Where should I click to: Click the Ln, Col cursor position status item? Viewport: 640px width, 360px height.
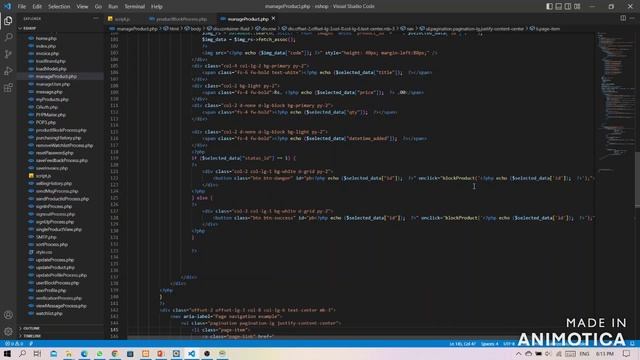click(x=462, y=344)
